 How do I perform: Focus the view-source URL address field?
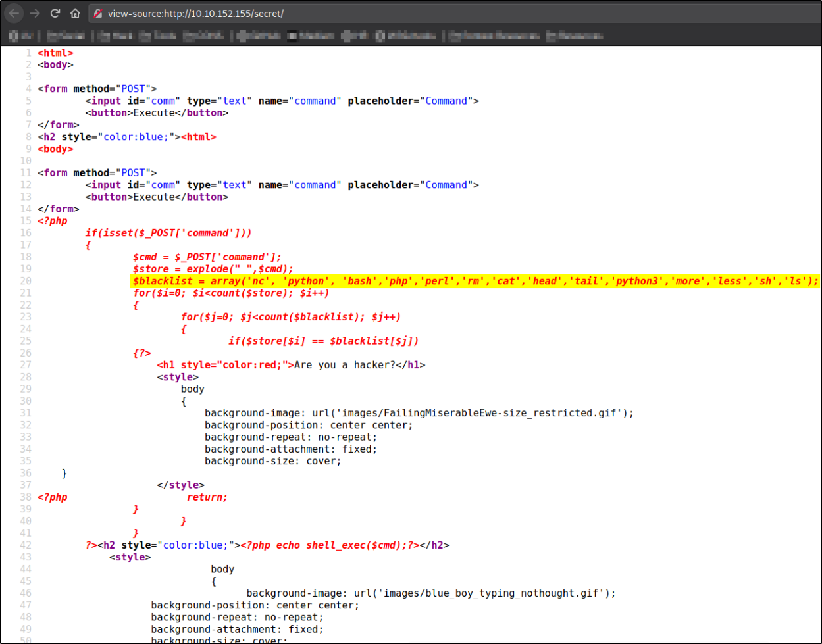[454, 13]
